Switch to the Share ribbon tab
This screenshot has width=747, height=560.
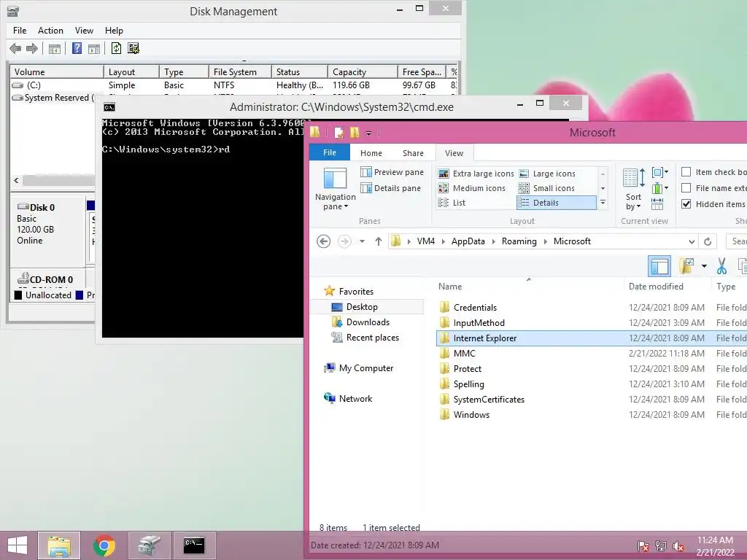pos(413,153)
